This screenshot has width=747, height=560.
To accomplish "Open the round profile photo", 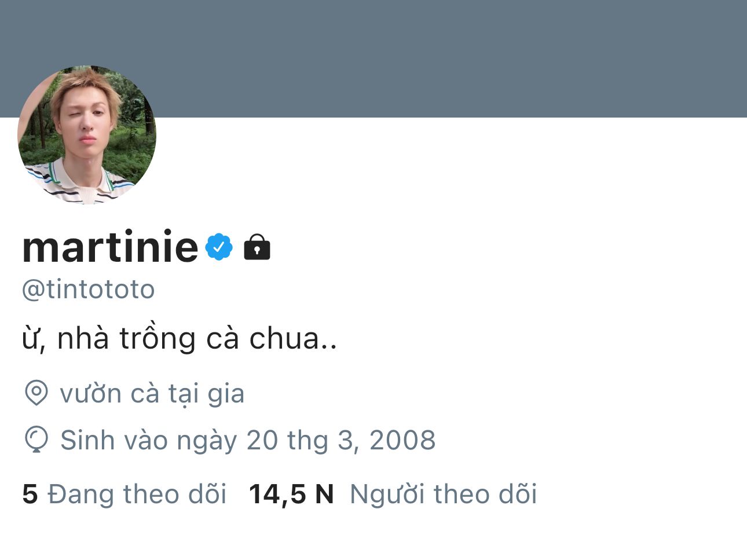I will 87,134.
